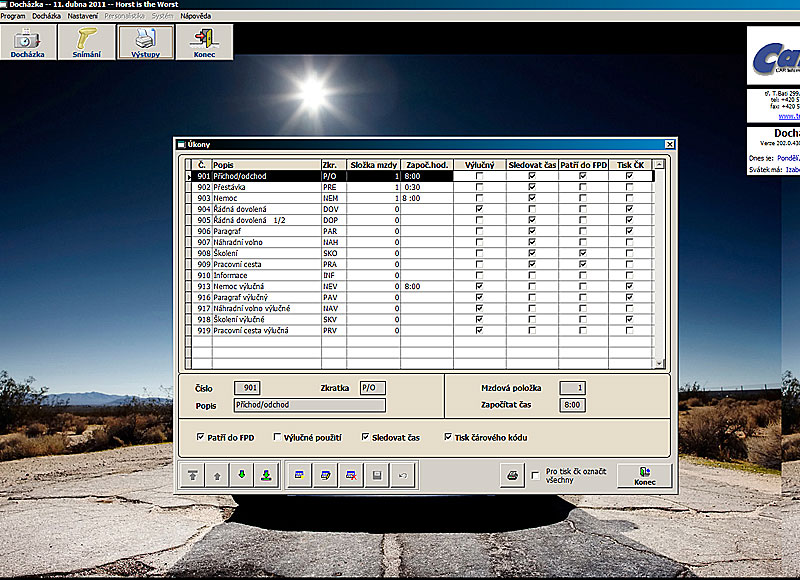The image size is (800, 580).
Task: Open the Nastavení menu
Action: pyautogui.click(x=83, y=16)
